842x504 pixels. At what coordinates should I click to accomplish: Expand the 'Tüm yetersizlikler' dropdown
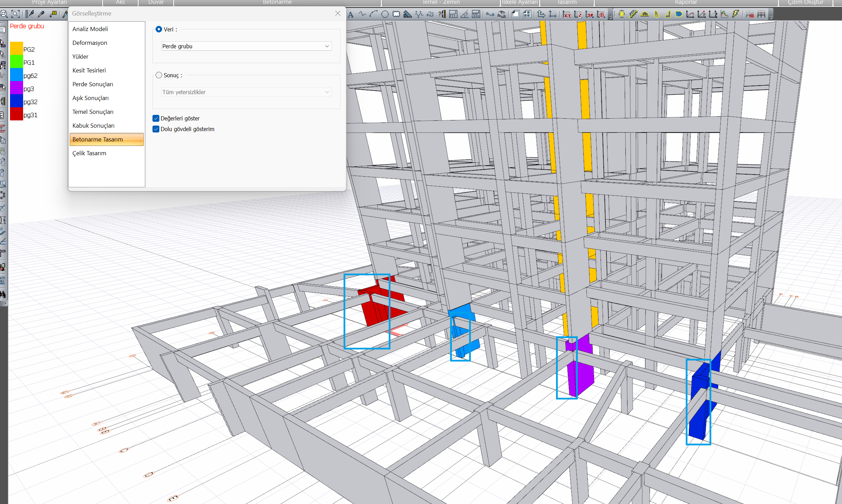pyautogui.click(x=246, y=92)
